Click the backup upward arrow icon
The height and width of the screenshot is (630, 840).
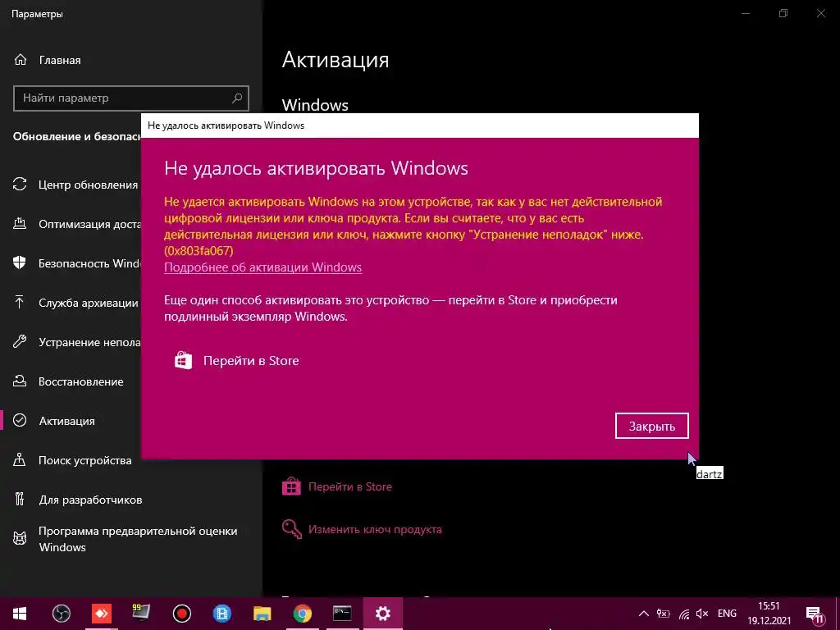[20, 302]
